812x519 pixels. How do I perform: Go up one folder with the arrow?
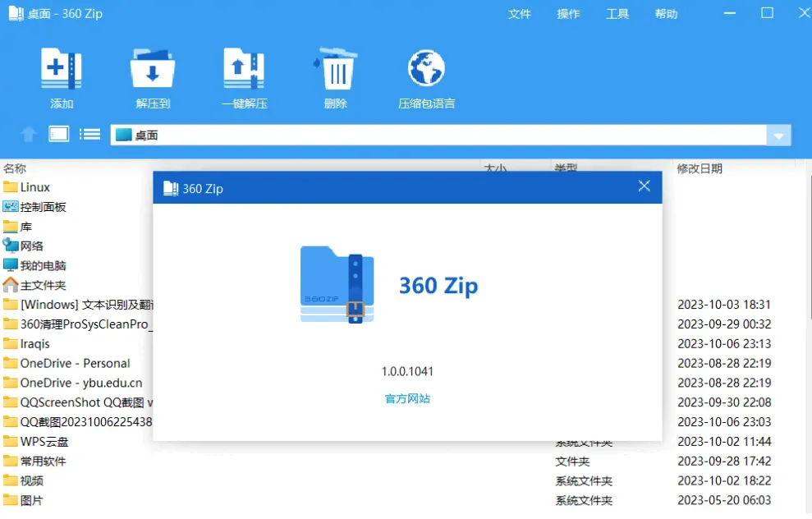[x=29, y=135]
